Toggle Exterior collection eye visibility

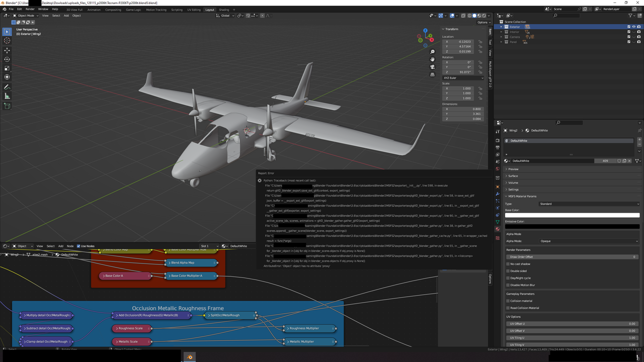pyautogui.click(x=634, y=27)
